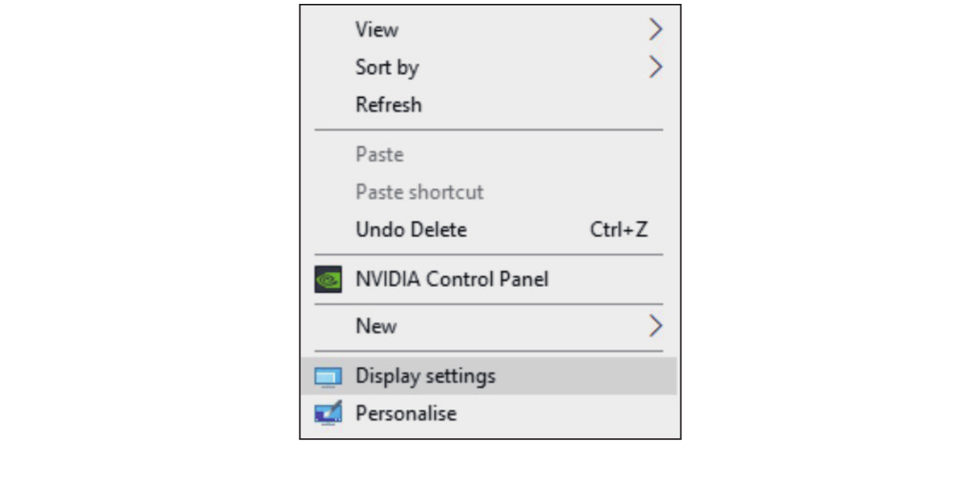Open Display settings text entry
The image size is (980, 477).
tap(425, 376)
